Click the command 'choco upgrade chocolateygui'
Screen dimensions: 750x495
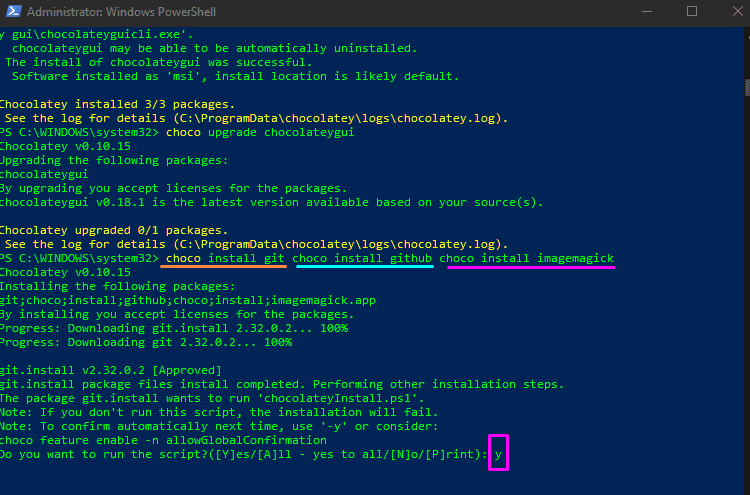click(x=260, y=132)
